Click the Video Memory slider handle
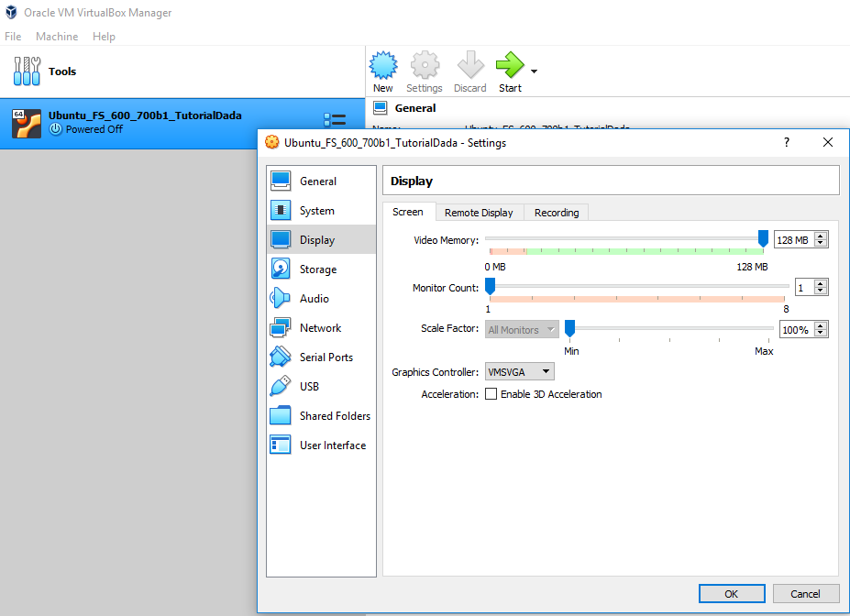The height and width of the screenshot is (616, 850). pyautogui.click(x=763, y=238)
